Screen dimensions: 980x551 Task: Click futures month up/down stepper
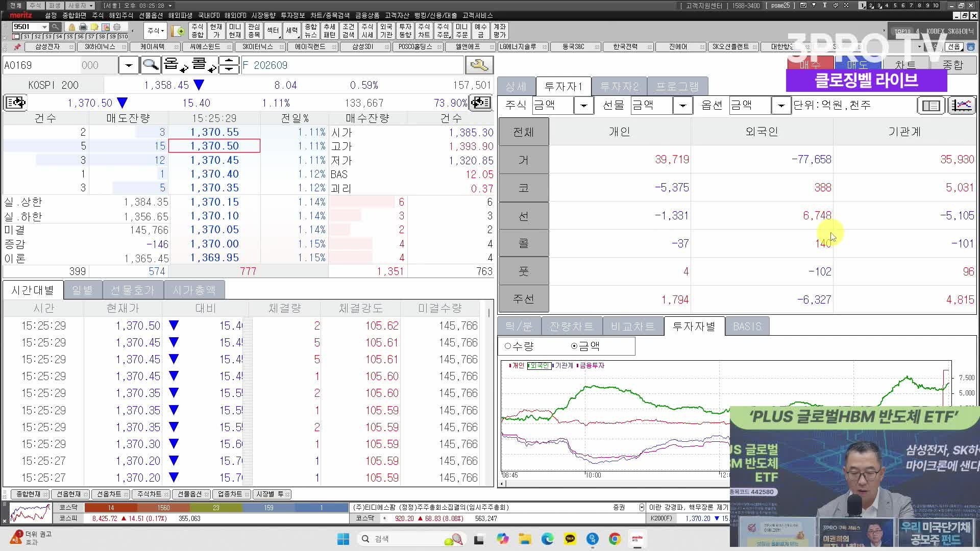click(229, 65)
